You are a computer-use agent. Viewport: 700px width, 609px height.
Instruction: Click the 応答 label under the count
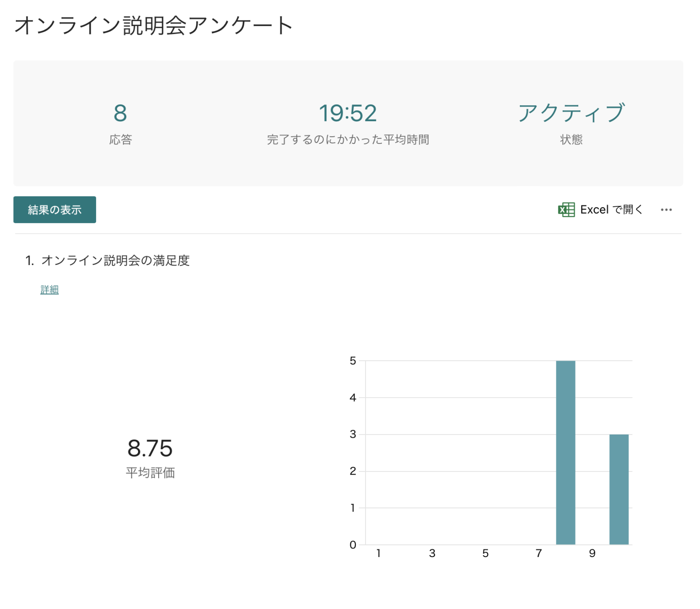(x=120, y=139)
